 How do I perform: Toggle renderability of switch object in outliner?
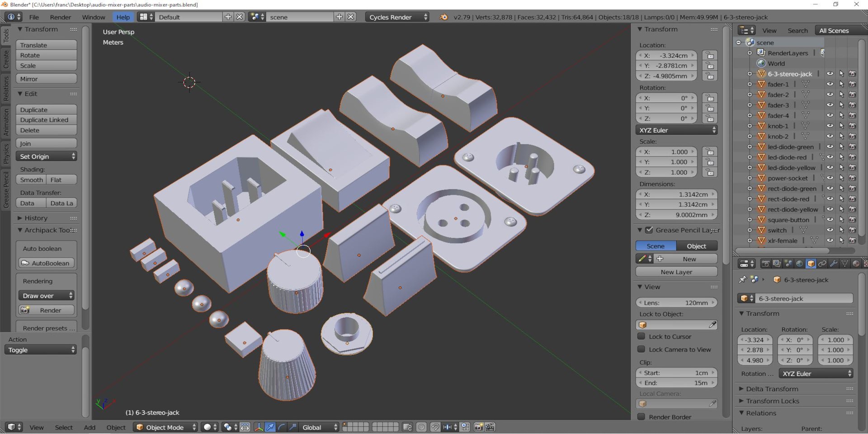click(852, 230)
